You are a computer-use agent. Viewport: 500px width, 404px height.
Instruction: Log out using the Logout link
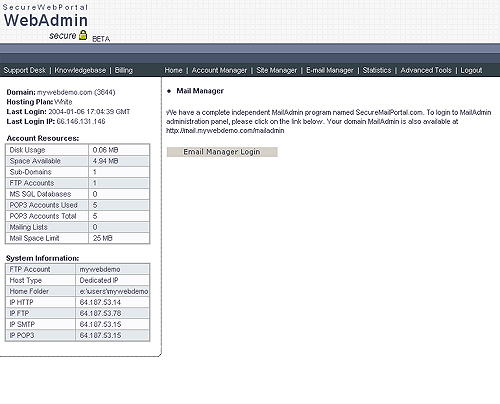tap(471, 70)
